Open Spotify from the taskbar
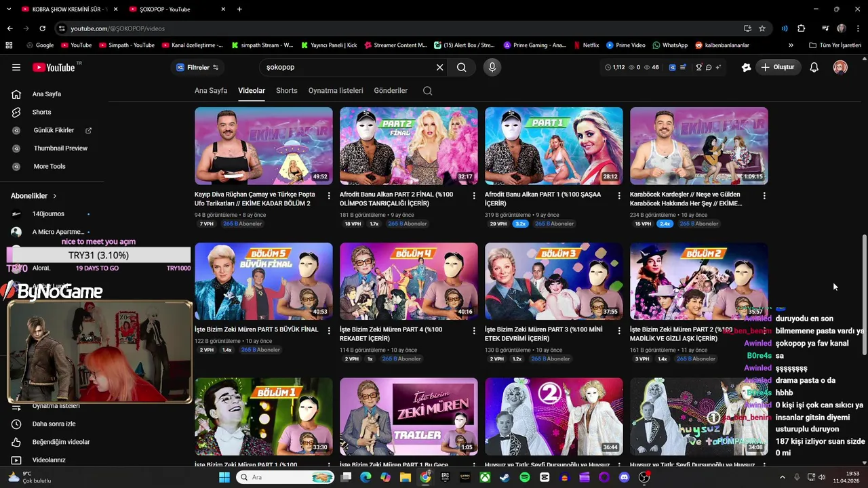Image resolution: width=868 pixels, height=488 pixels. [x=525, y=477]
